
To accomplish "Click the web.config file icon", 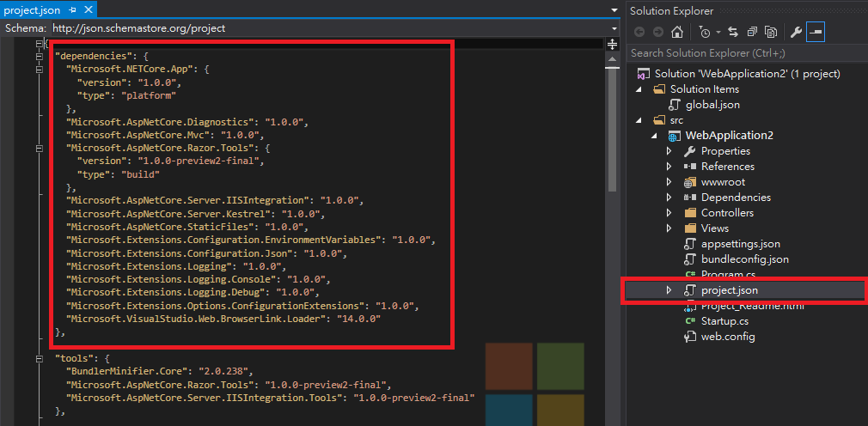I will (x=690, y=337).
